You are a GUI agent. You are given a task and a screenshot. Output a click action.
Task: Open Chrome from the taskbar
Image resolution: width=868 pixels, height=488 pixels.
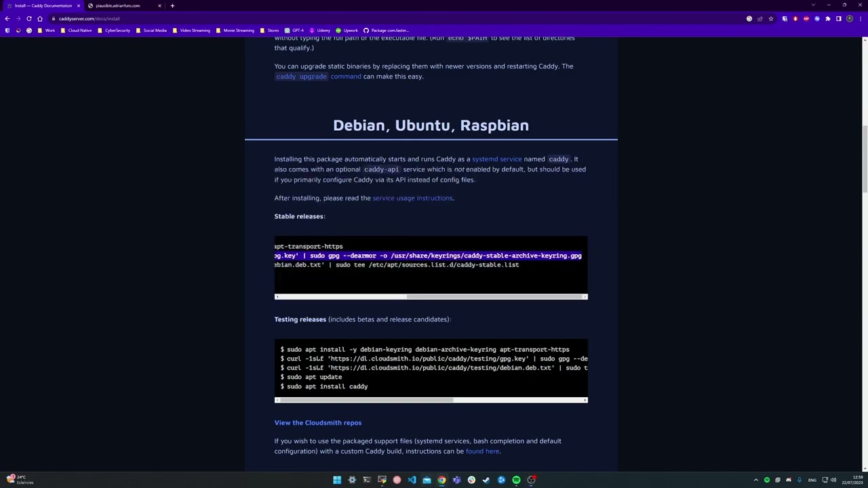[441, 480]
